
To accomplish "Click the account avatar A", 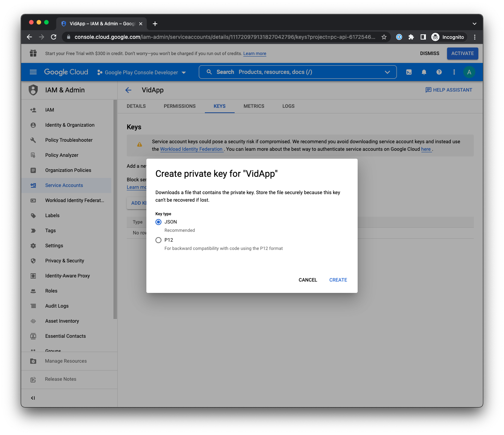I will (x=469, y=72).
